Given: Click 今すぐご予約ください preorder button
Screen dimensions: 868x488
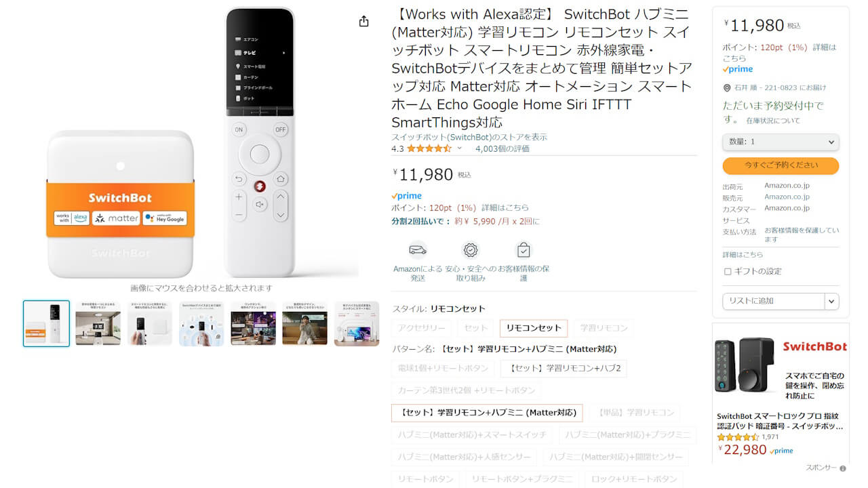Looking at the screenshot, I should pyautogui.click(x=781, y=165).
